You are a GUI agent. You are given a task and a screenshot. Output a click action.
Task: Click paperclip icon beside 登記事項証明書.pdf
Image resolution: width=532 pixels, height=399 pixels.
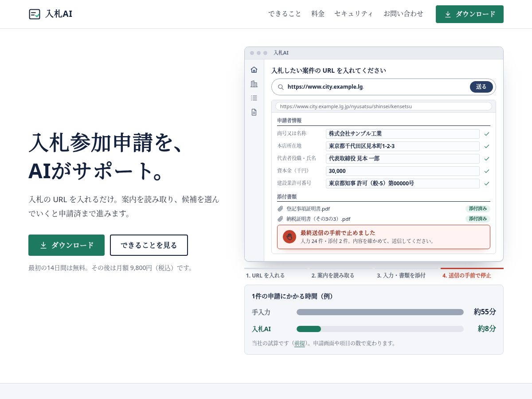(x=280, y=209)
